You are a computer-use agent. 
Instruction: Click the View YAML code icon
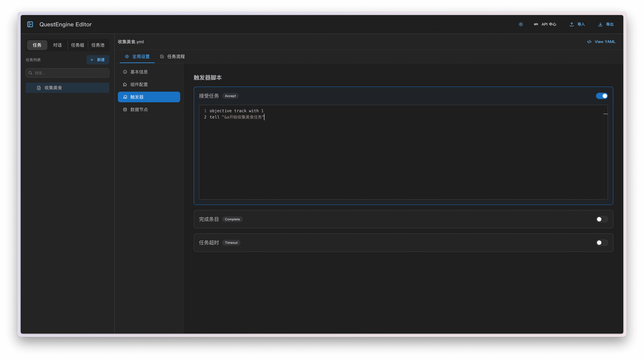tap(589, 42)
